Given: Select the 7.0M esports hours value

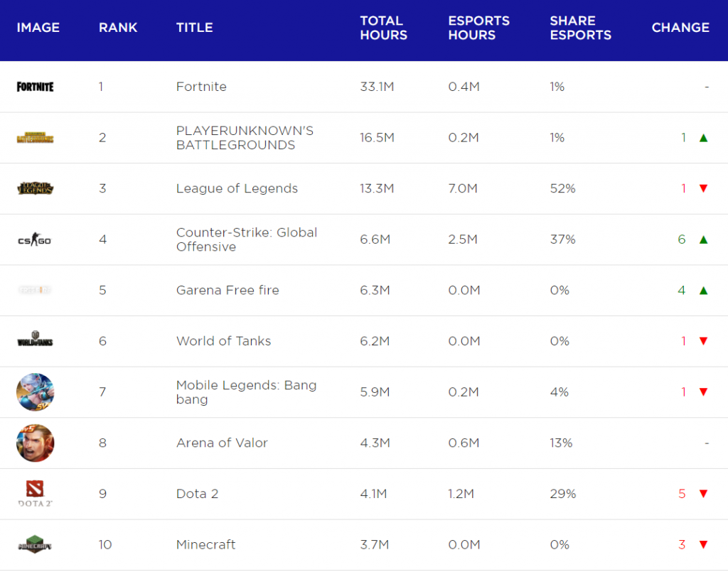Looking at the screenshot, I should [x=463, y=188].
